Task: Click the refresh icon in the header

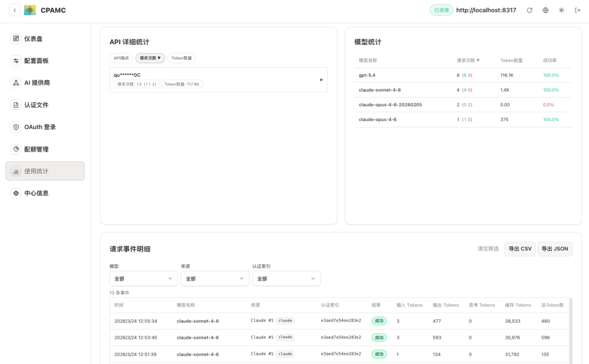Action: click(529, 10)
